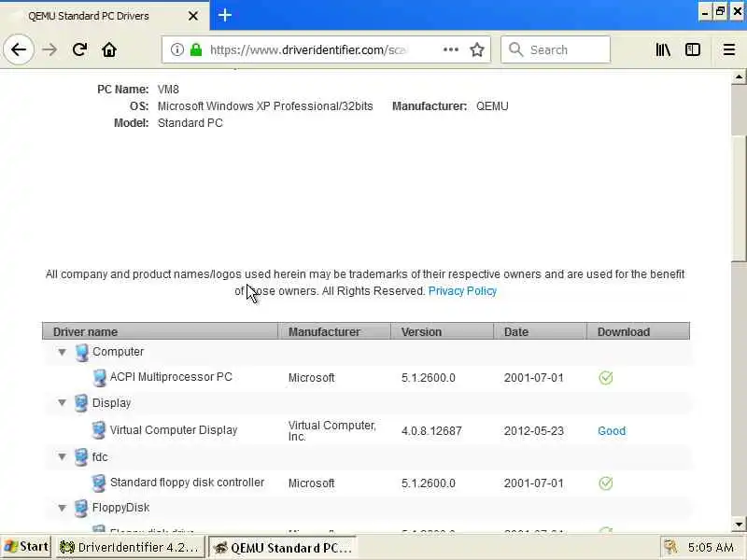Click the Manufacturer column header
This screenshot has width=747, height=560.
(x=334, y=331)
